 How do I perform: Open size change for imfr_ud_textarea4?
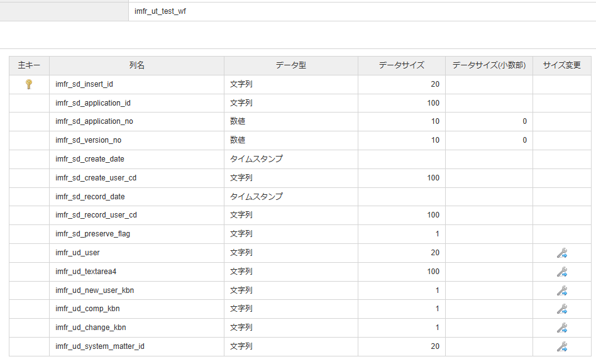click(x=562, y=272)
